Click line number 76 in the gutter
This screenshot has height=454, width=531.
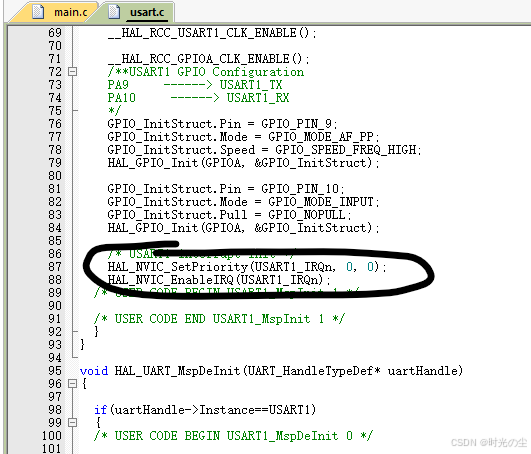click(55, 124)
